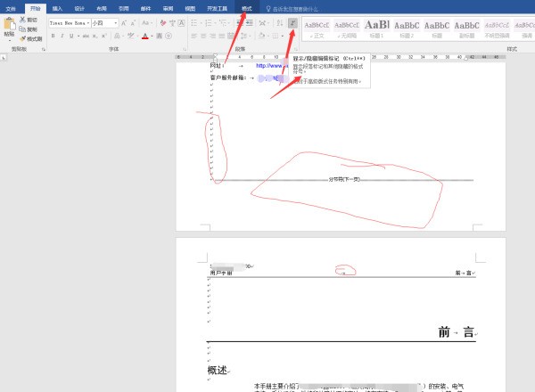Viewport: 535px width, 392px height.
Task: Open the File (文件) tab
Action: [11, 9]
